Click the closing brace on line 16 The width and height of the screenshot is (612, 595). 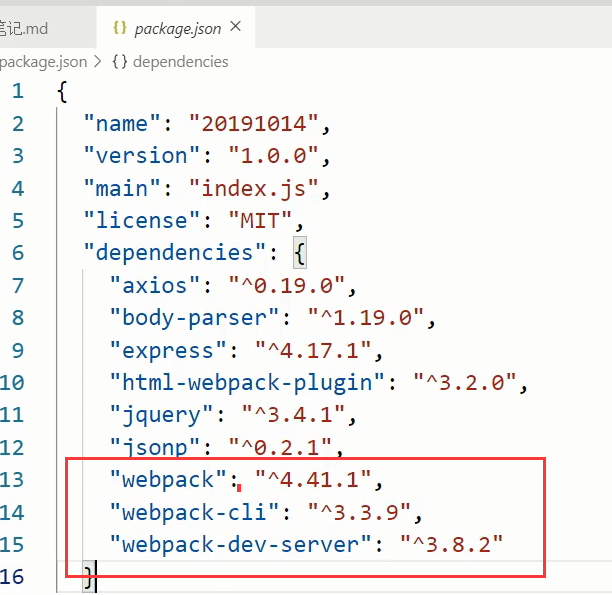(x=89, y=577)
